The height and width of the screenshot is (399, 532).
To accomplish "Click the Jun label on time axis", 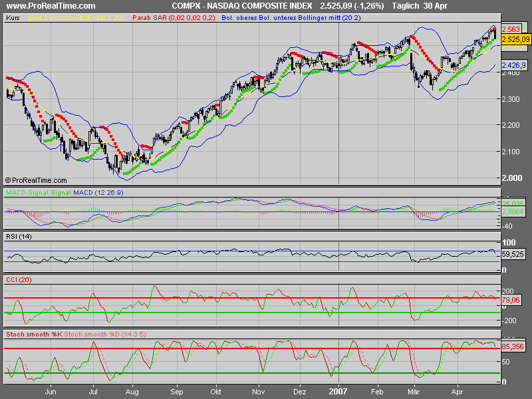I will [x=51, y=392].
